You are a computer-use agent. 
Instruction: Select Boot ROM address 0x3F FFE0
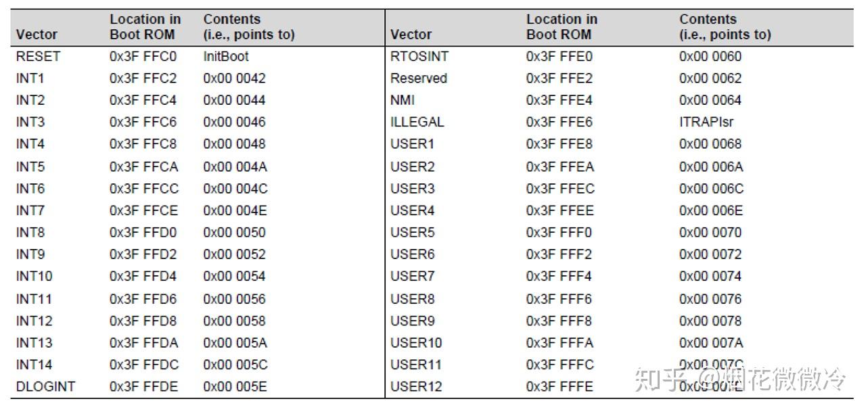coord(559,56)
